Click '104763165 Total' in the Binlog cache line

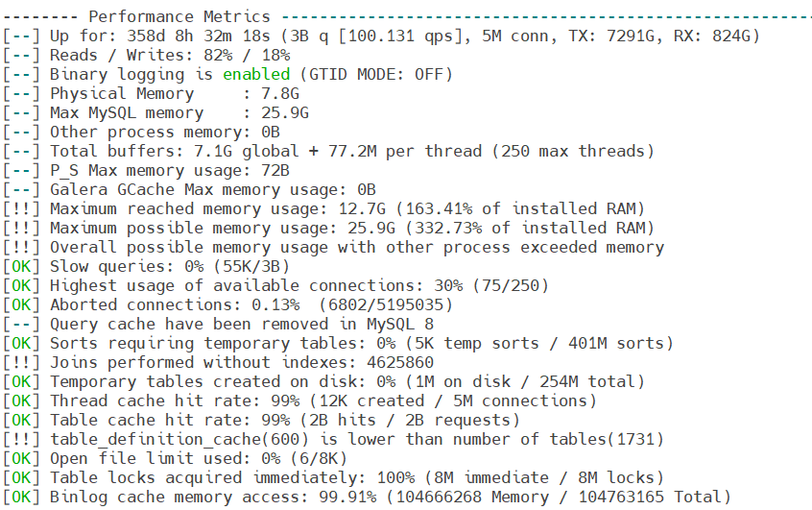pyautogui.click(x=650, y=497)
